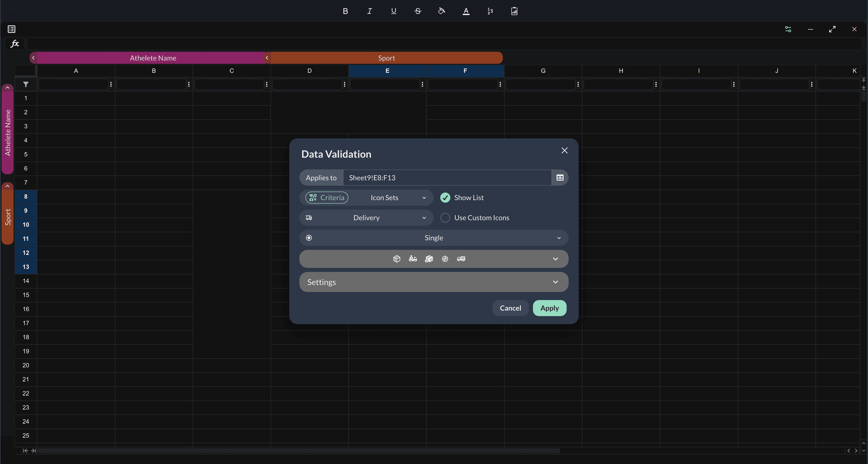The image size is (868, 464).
Task: Toggle underline formatting
Action: tap(394, 11)
